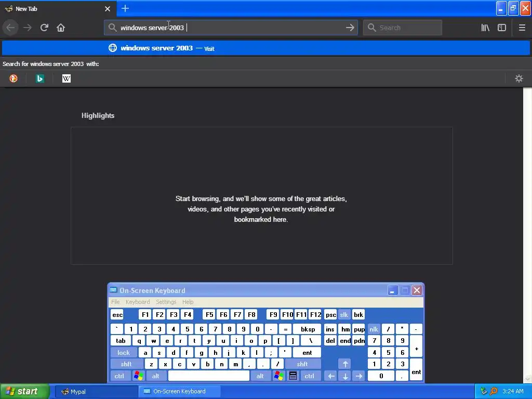Image resolution: width=532 pixels, height=399 pixels.
Task: Click the Go arrow in the address bar
Action: 350,28
